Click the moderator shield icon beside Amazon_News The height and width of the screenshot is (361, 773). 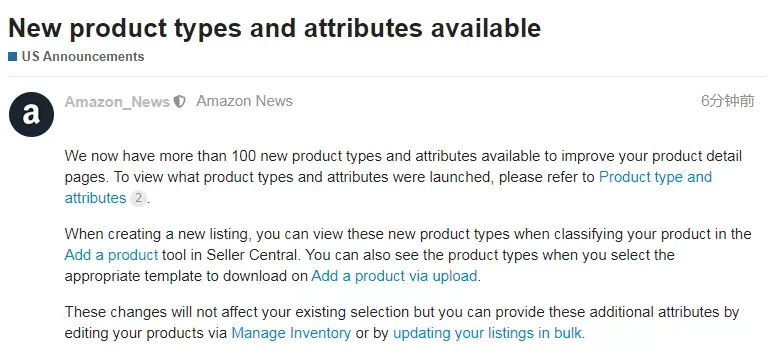(x=179, y=102)
